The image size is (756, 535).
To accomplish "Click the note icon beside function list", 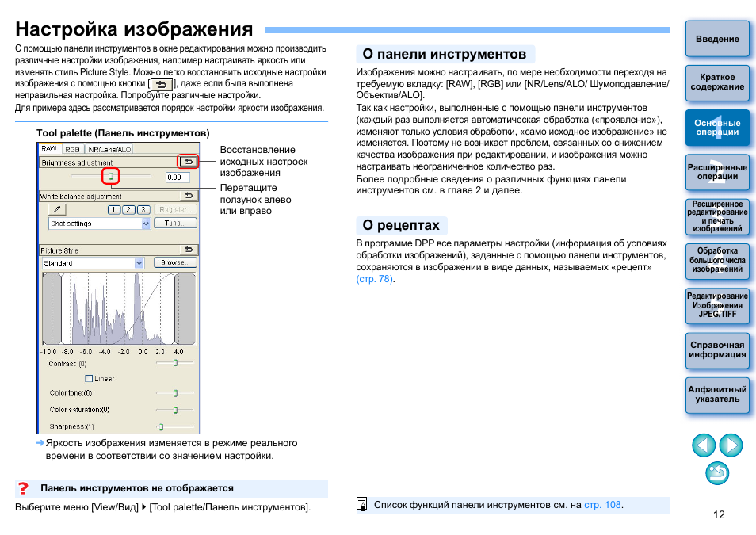I will (x=361, y=504).
